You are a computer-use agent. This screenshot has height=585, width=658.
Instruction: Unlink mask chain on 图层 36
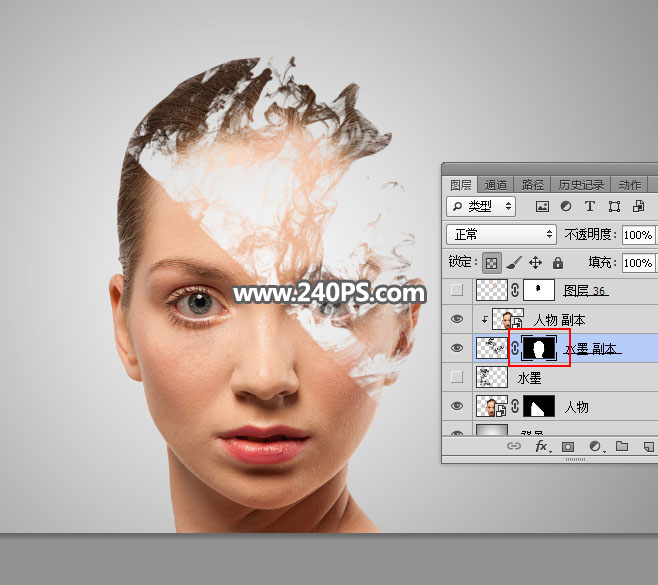pyautogui.click(x=515, y=290)
